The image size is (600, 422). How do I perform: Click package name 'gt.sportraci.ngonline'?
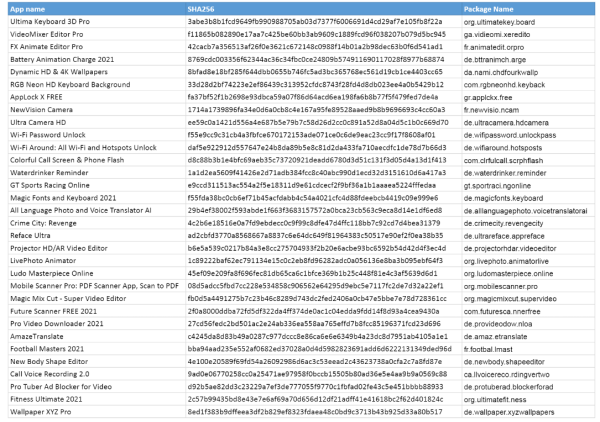pos(497,186)
